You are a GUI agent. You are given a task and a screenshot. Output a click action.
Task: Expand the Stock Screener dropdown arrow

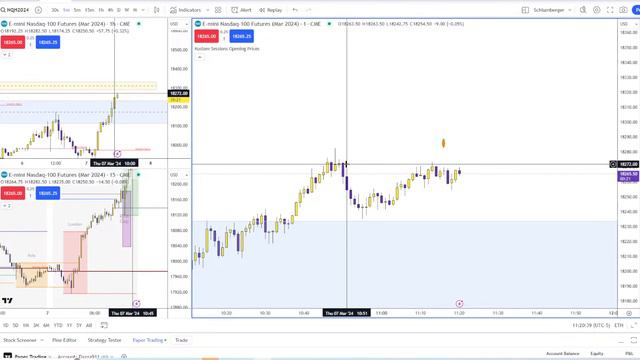[x=42, y=340]
